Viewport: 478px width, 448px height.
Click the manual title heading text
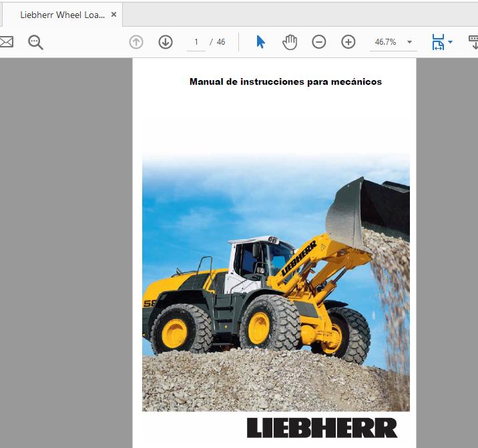[286, 81]
